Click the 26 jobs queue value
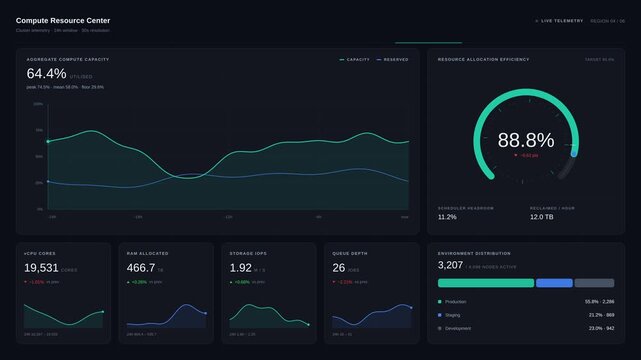The height and width of the screenshot is (360, 641). [338, 268]
